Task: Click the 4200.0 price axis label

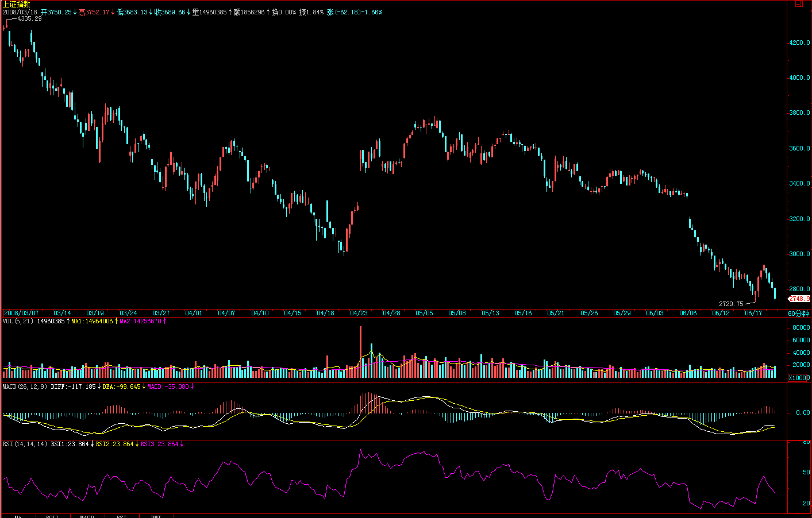Action: (800, 43)
